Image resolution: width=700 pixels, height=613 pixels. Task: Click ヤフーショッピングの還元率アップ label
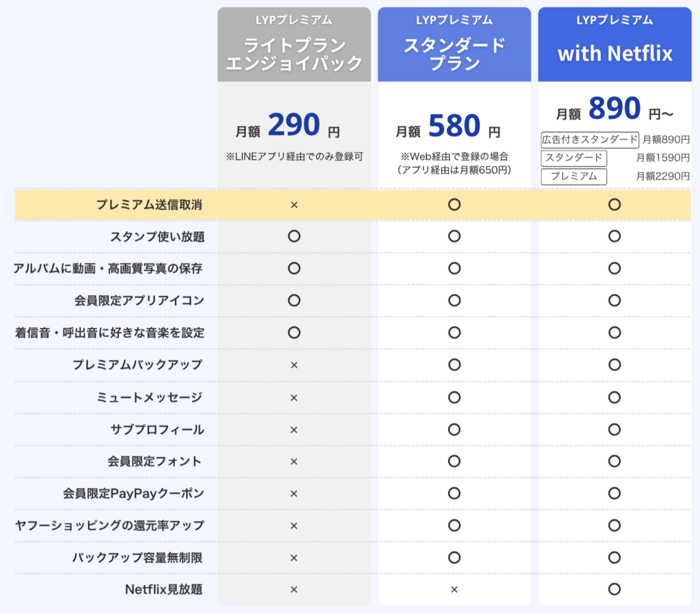coord(110,526)
